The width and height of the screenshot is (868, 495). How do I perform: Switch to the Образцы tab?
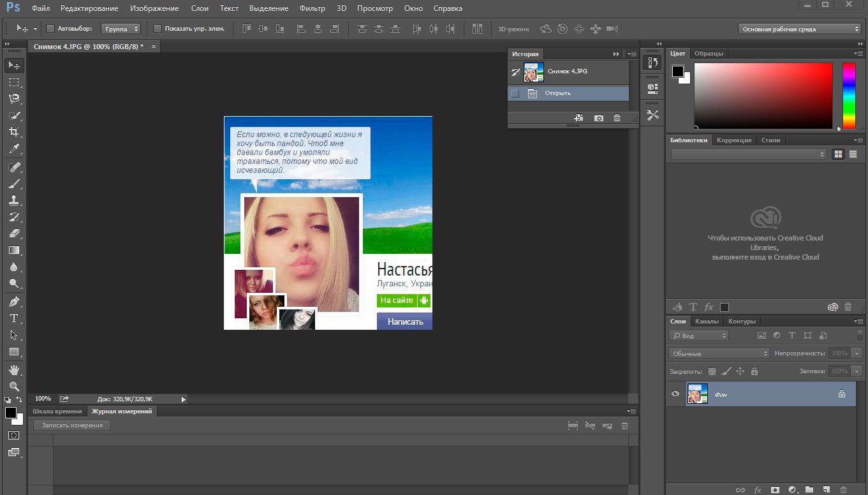(709, 54)
